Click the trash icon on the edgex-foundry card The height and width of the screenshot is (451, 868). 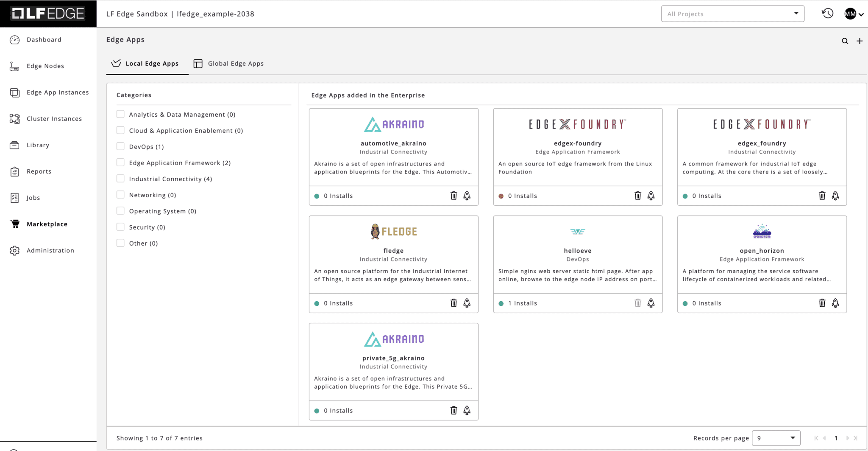tap(637, 196)
